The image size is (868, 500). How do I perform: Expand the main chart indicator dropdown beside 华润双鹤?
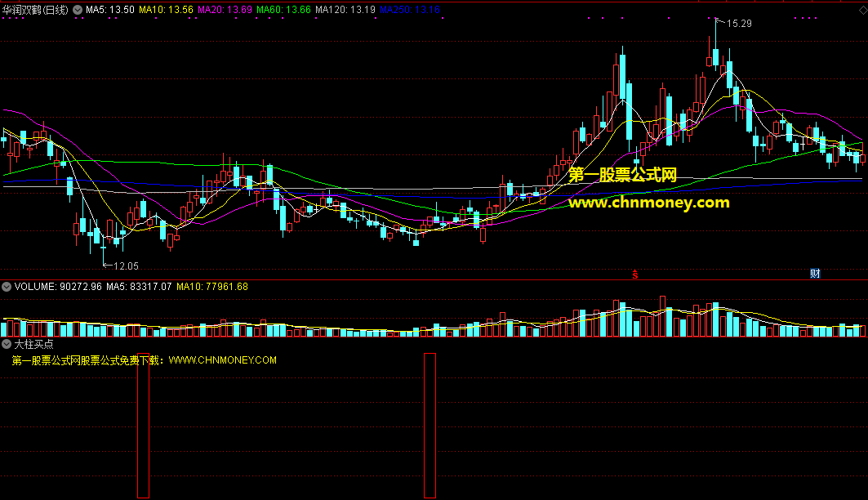point(78,10)
